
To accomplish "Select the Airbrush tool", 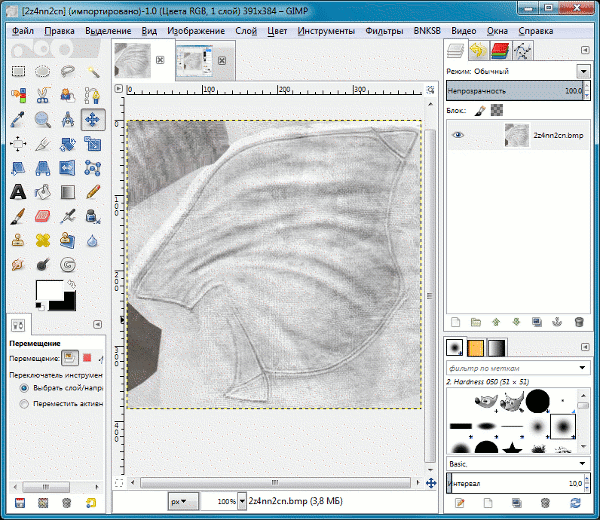I will pyautogui.click(x=68, y=217).
